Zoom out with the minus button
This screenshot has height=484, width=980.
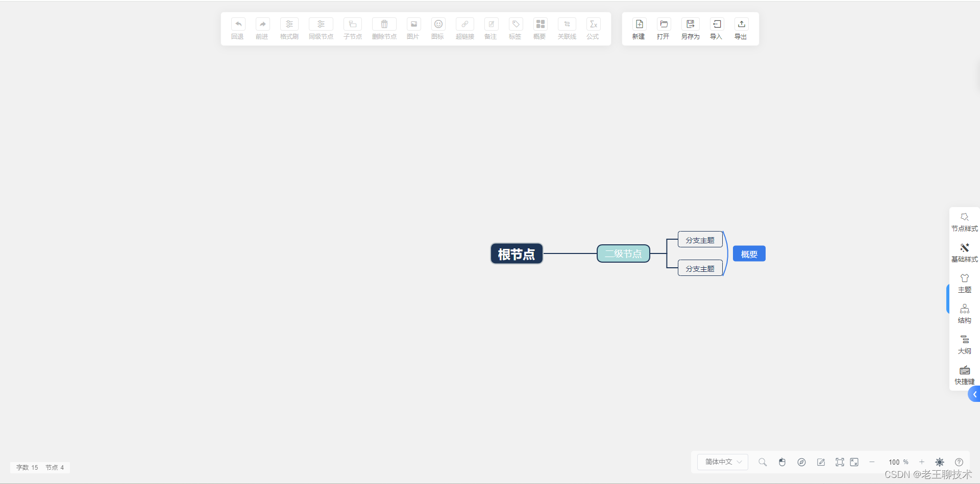(x=872, y=462)
